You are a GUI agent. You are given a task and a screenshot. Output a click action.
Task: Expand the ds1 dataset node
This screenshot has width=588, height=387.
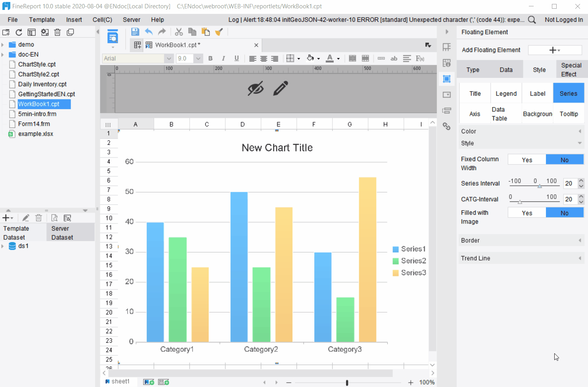click(x=3, y=246)
